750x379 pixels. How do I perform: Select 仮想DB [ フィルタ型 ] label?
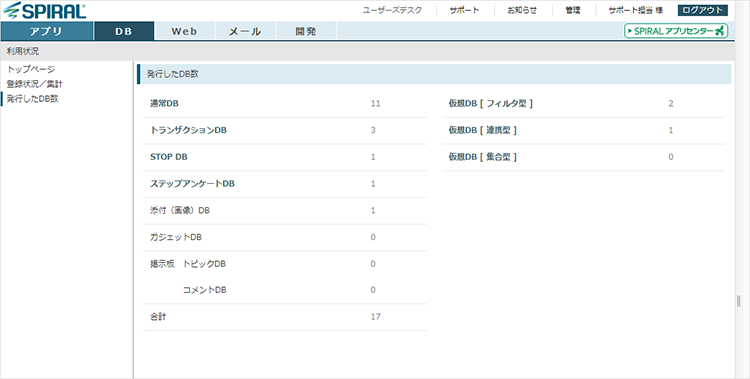click(x=491, y=103)
